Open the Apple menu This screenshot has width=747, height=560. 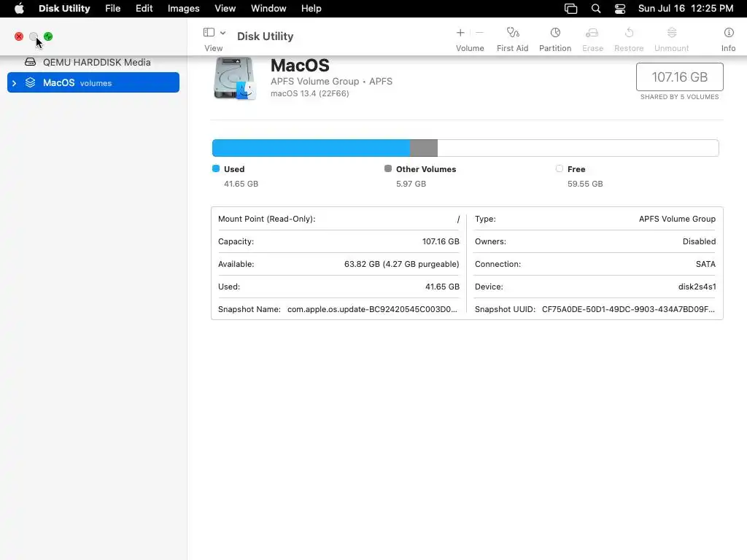tap(19, 9)
